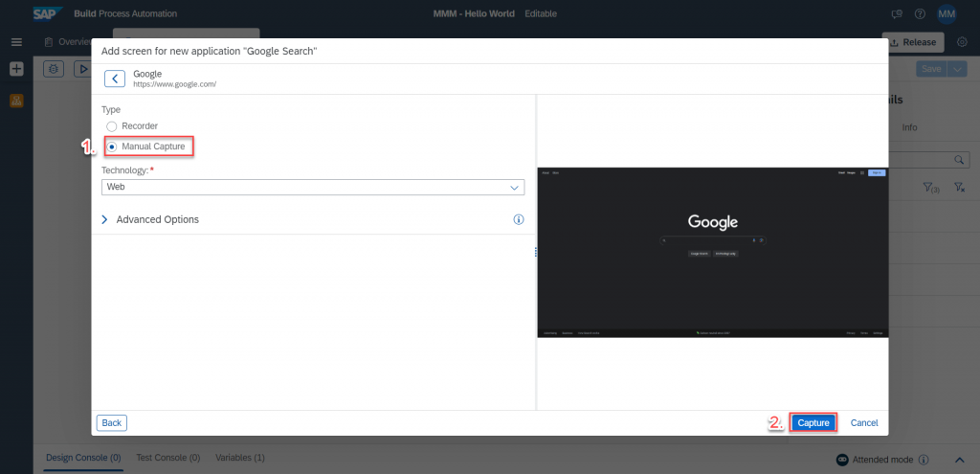Click the Release button
Screen dimensions: 980x474
(912, 42)
